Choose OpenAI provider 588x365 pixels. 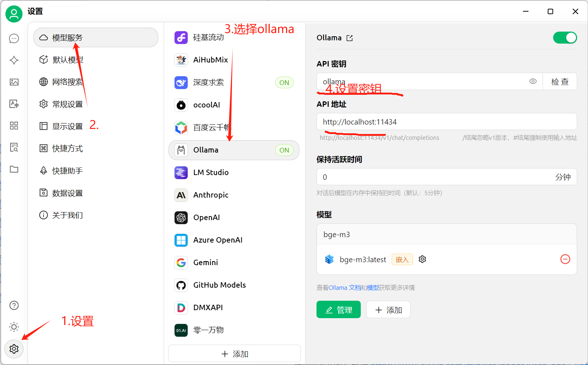tap(234, 218)
